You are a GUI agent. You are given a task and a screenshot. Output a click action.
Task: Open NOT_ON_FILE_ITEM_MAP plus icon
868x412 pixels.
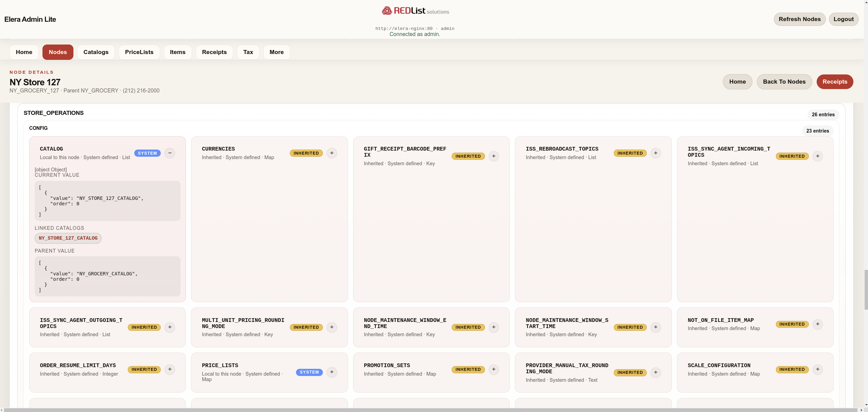click(x=817, y=324)
